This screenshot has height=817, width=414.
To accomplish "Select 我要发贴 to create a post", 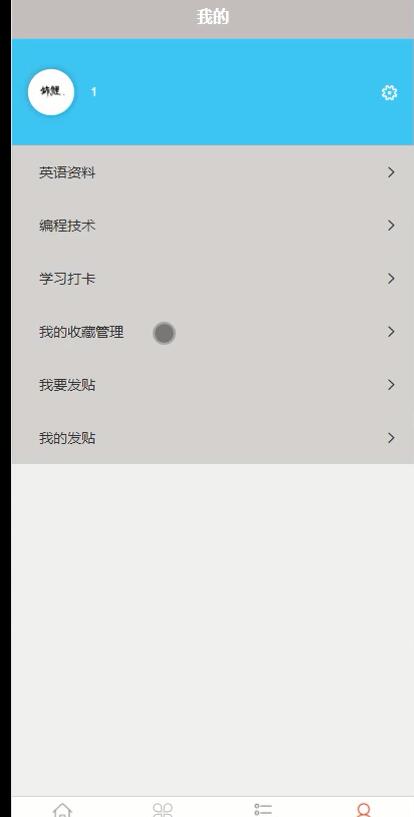I will 212,385.
